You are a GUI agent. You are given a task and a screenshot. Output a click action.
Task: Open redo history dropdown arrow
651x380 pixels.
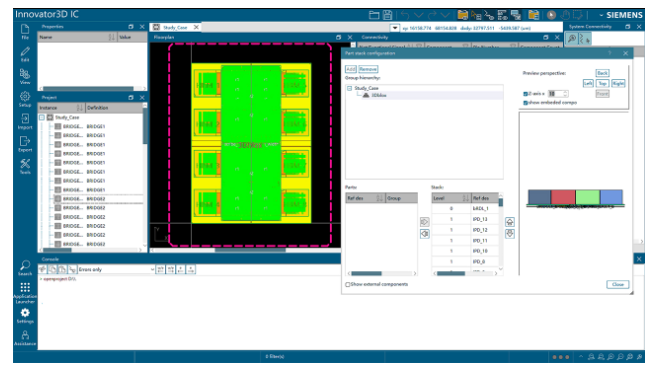click(x=445, y=15)
